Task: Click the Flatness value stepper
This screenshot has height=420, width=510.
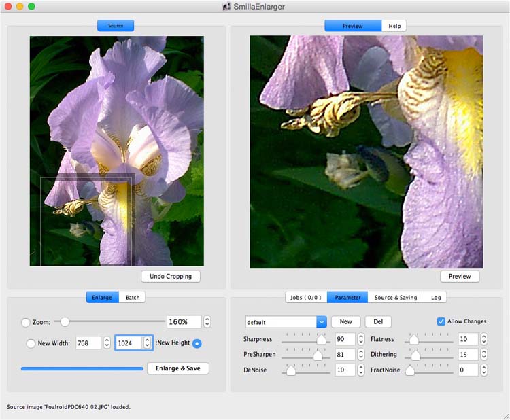Action: coord(483,339)
